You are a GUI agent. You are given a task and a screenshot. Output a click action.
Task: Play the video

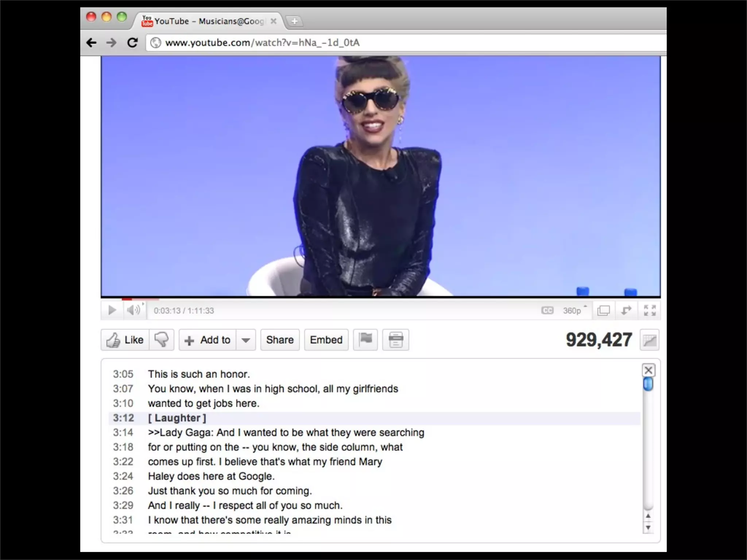pos(112,310)
